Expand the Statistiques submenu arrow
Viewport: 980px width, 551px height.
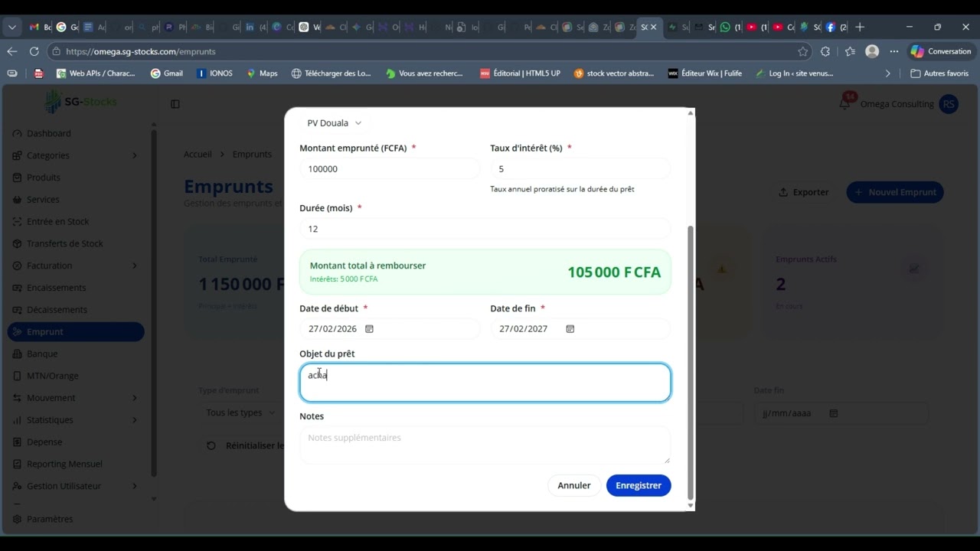point(135,420)
